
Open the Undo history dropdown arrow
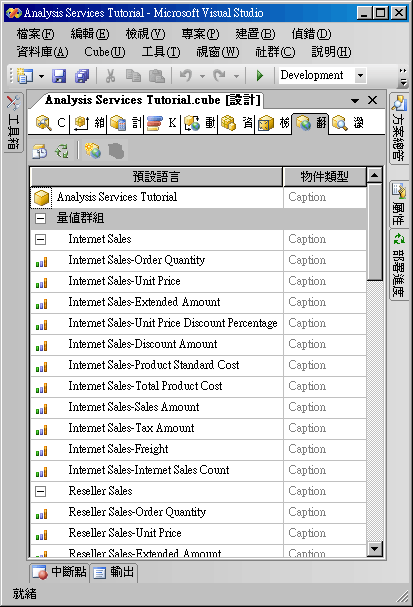(x=202, y=76)
